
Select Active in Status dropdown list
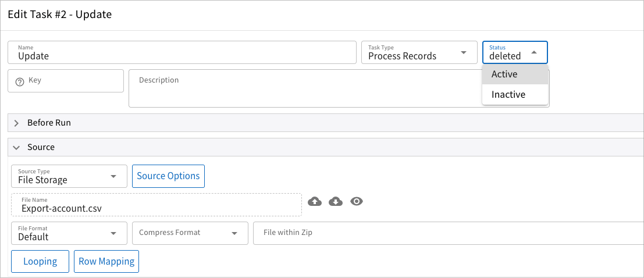coord(504,74)
